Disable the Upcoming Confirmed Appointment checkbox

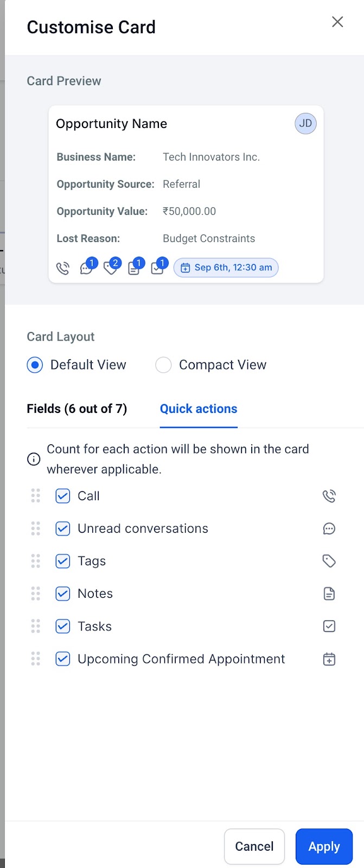63,659
